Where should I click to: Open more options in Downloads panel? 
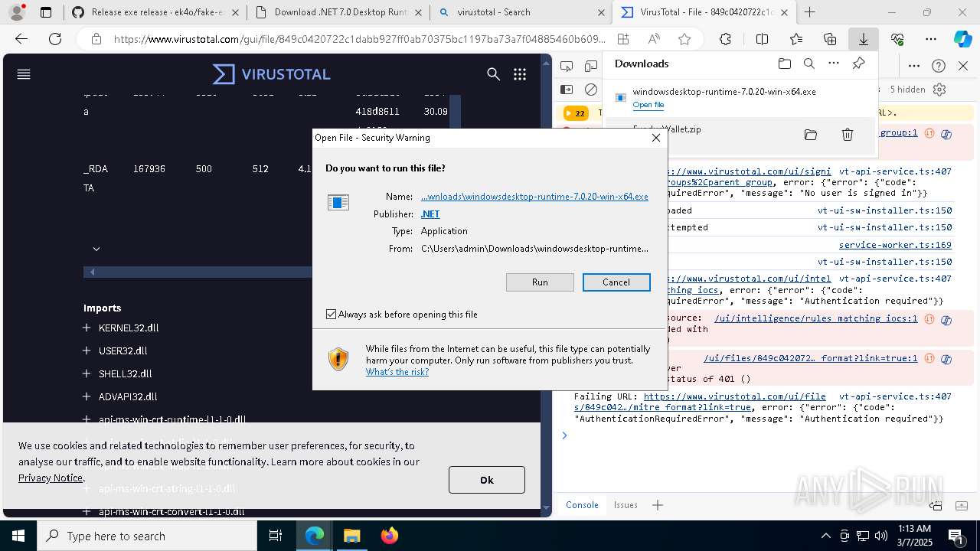[x=834, y=64]
